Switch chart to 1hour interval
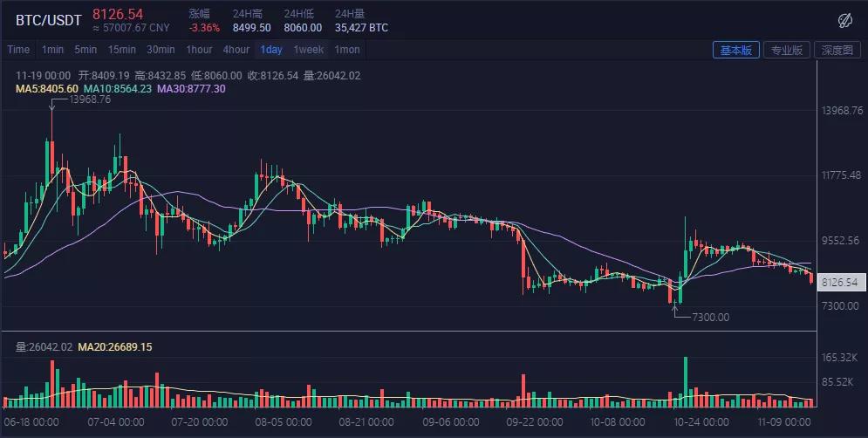868x438 pixels. [199, 50]
